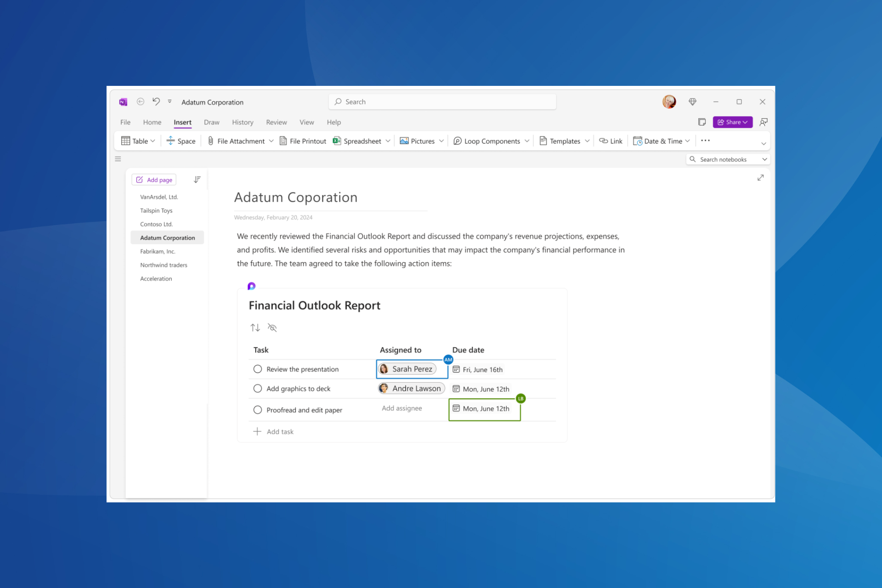
Task: Open the page sort icon
Action: (x=197, y=180)
